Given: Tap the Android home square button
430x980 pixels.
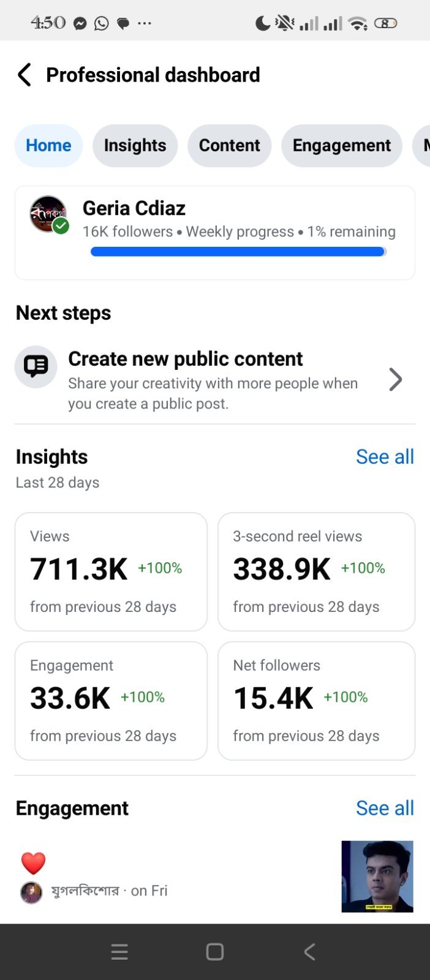Looking at the screenshot, I should coord(215,951).
